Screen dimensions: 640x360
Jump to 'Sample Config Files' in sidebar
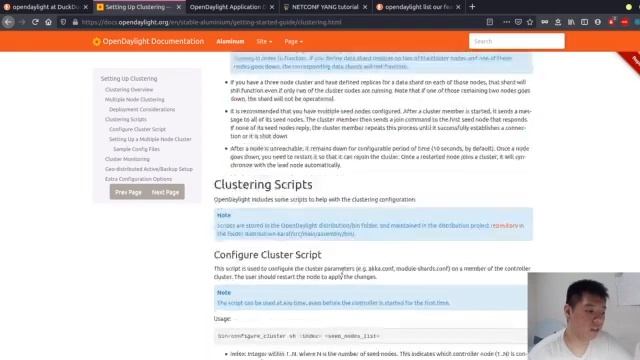(x=136, y=149)
